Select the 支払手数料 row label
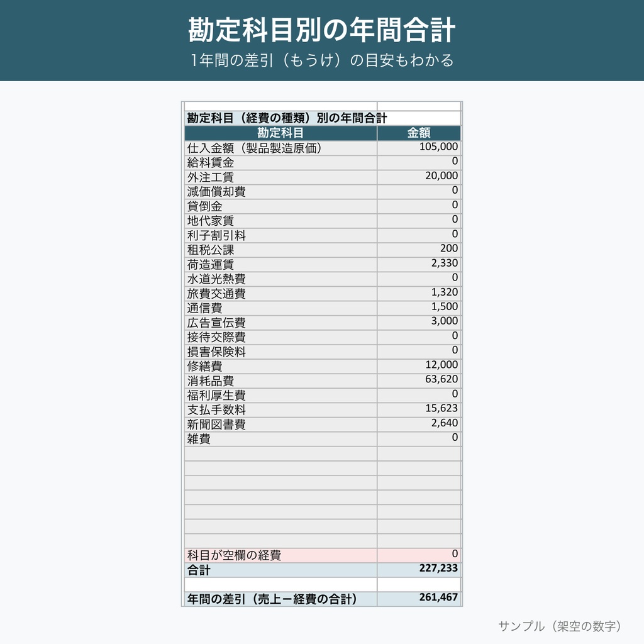Screen dimensions: 644x644 coord(216,410)
